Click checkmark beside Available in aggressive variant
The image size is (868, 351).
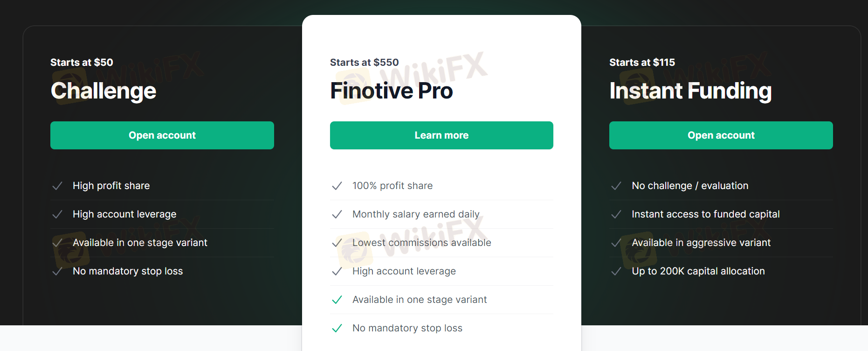[616, 243]
